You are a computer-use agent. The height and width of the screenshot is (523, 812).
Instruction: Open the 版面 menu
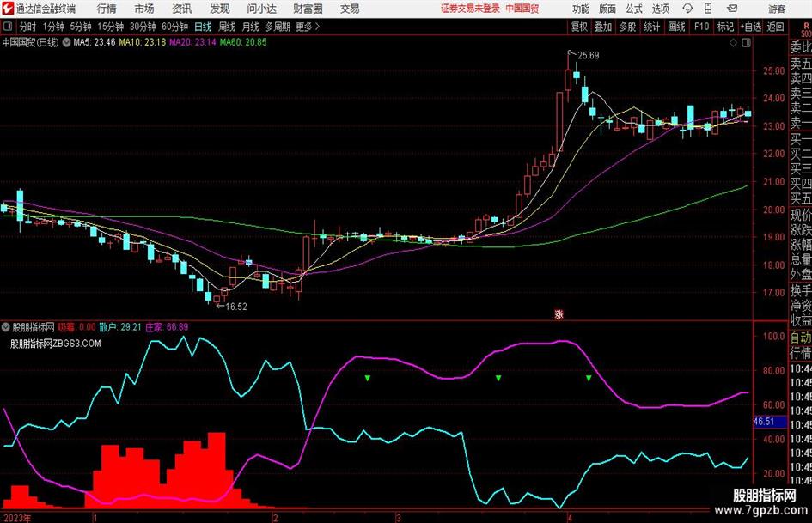click(607, 9)
